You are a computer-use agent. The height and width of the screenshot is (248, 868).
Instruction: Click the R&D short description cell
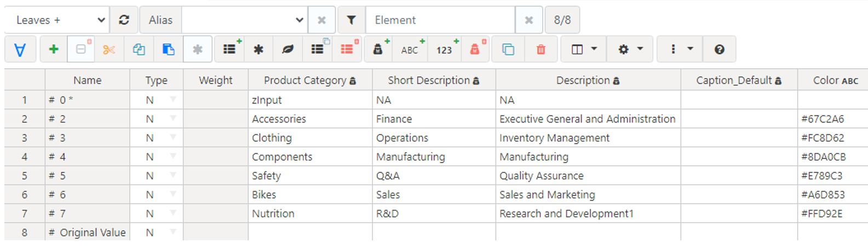434,213
